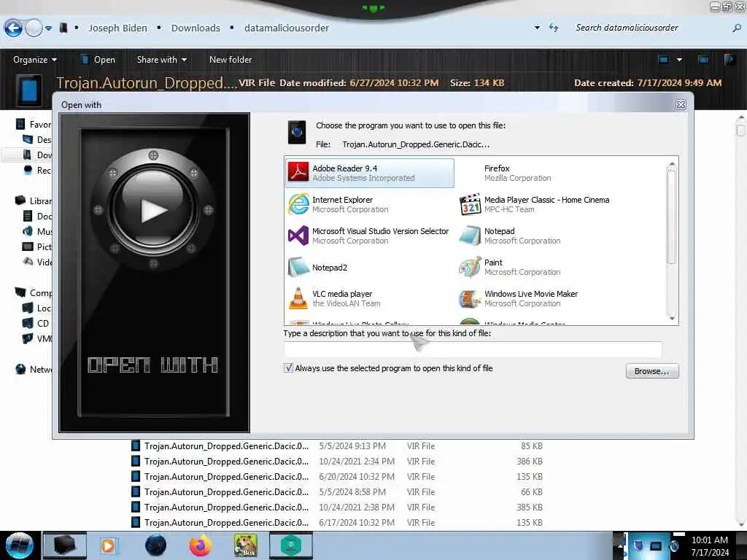Open Computer in navigation pane
The image size is (747, 560).
34,292
